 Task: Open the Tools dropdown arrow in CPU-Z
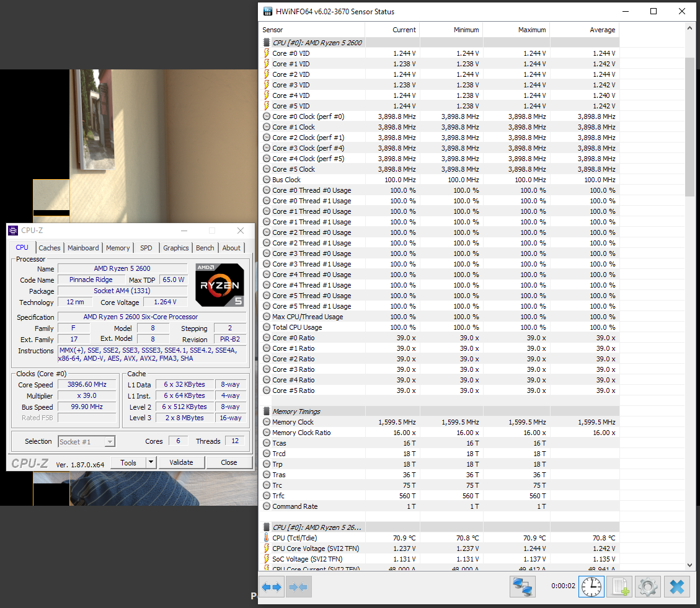151,462
